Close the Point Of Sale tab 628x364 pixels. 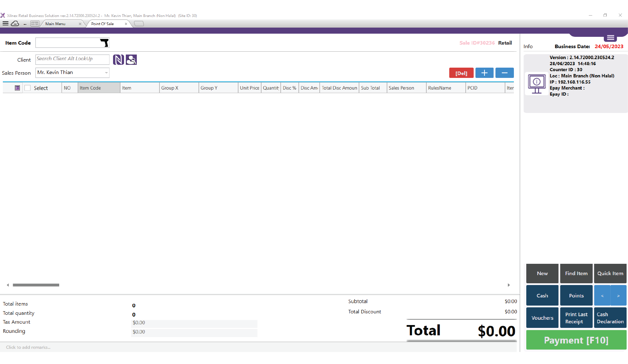pos(126,24)
